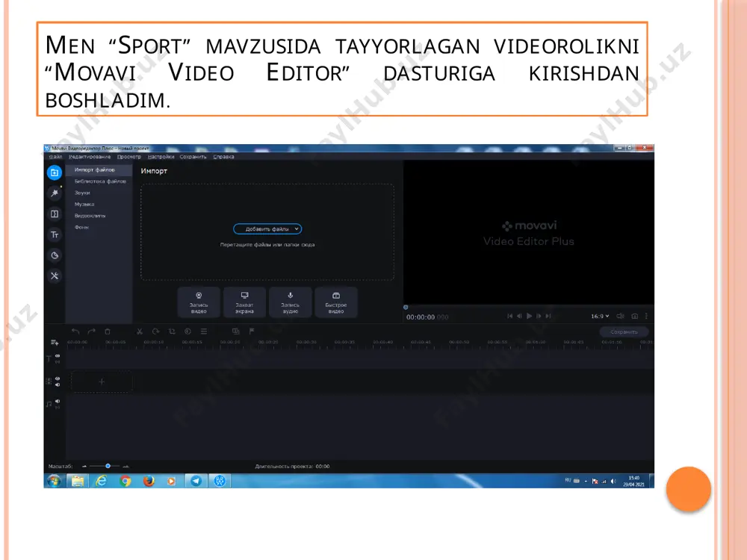Viewport: 747px width, 560px height.
Task: Toggle the title track link icon
Action: [58, 362]
